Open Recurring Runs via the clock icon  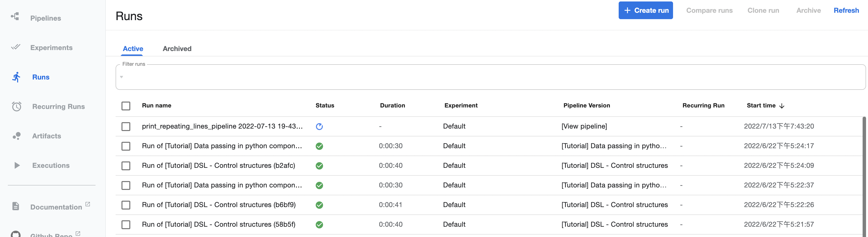coord(16,106)
